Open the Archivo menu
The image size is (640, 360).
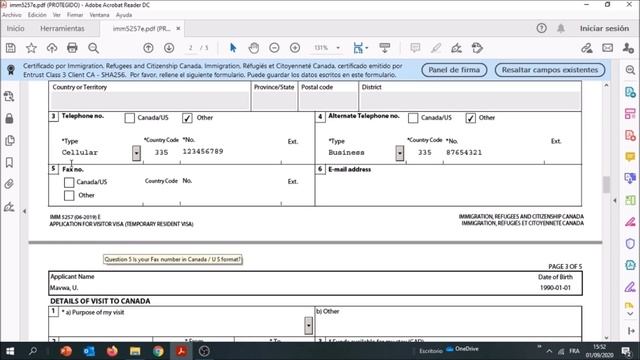12,15
